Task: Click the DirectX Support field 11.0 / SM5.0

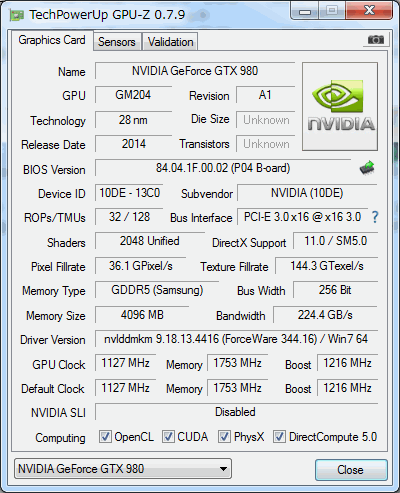Action: point(335,241)
